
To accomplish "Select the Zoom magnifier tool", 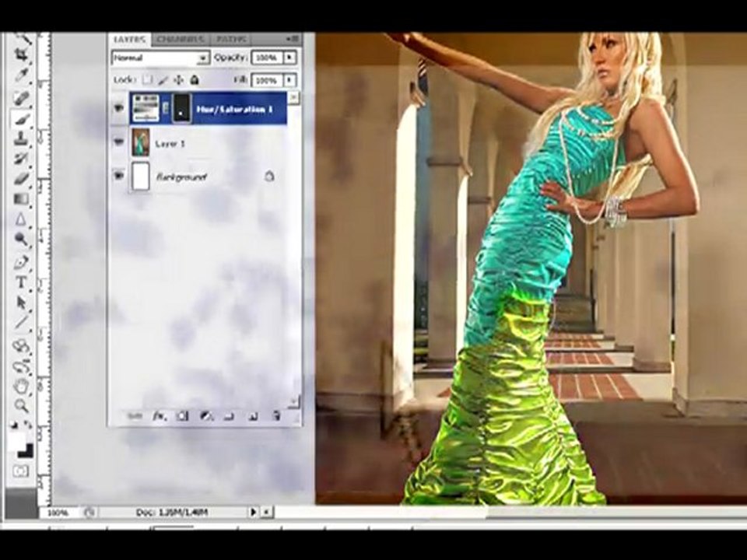I will 22,406.
